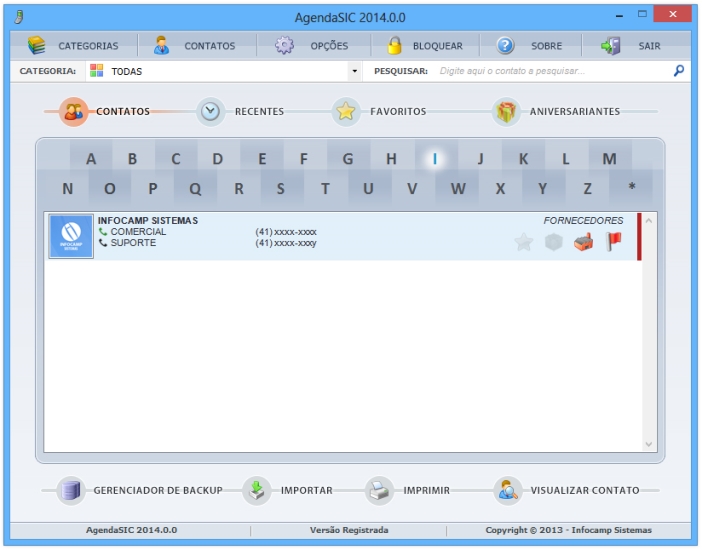Filter contacts by letter L

(566, 159)
